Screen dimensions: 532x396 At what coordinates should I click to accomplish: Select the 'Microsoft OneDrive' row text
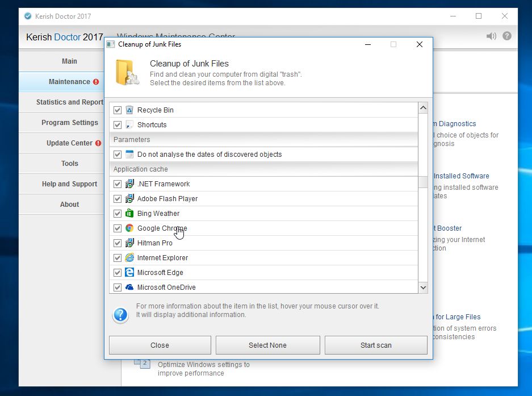point(166,287)
